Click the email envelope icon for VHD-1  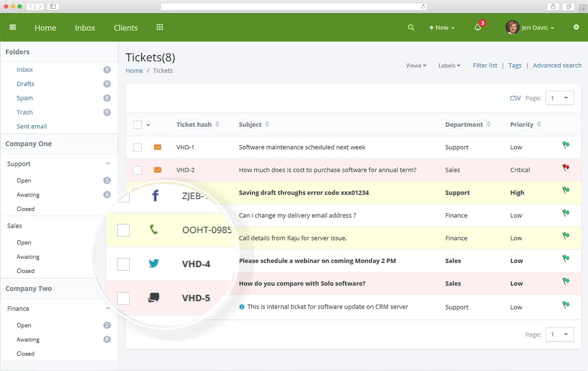click(157, 147)
